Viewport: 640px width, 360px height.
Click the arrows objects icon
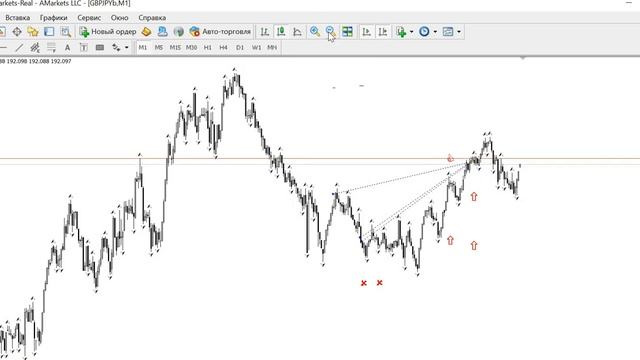[x=116, y=48]
